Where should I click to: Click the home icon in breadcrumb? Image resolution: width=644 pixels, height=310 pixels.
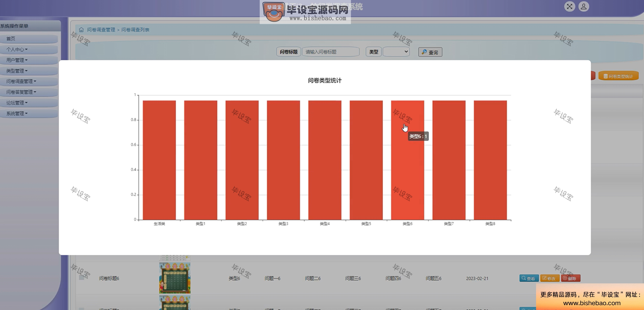(81, 30)
